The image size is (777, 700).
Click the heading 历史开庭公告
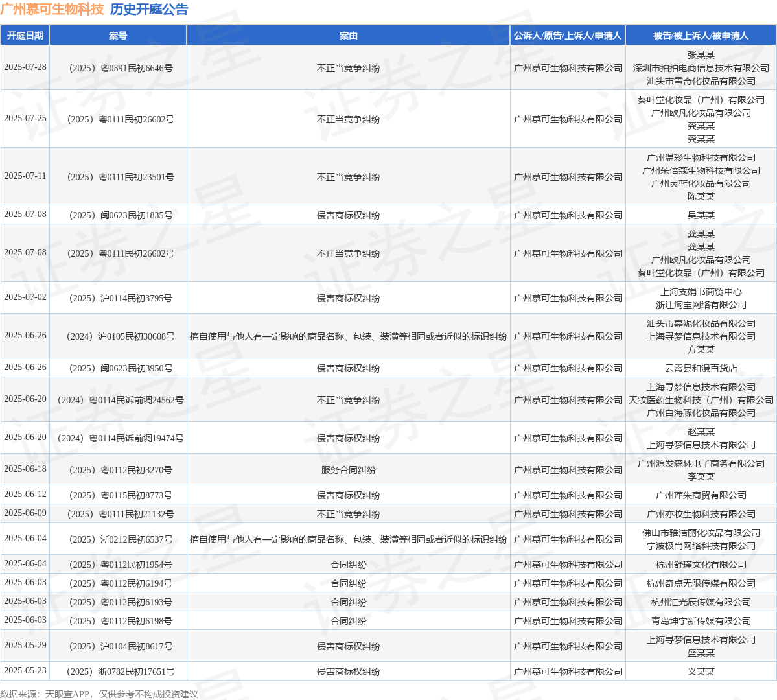(149, 10)
